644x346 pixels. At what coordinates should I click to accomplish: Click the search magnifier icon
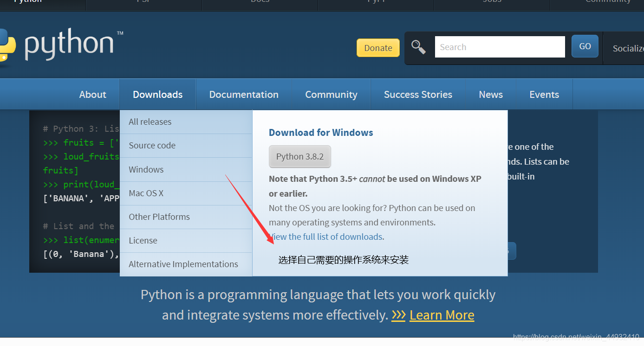click(x=418, y=47)
